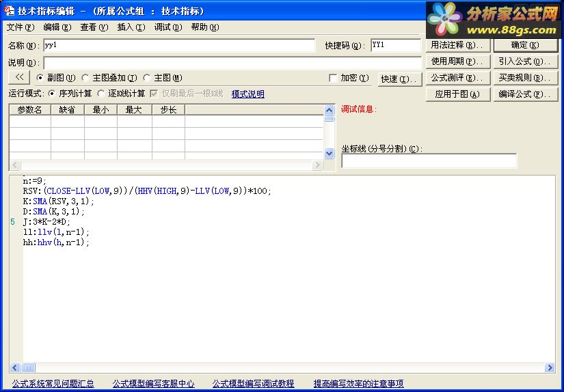This screenshot has height=392, width=564.
Task: Click the 坐标线(分号分割) input field
Action: click(x=429, y=161)
